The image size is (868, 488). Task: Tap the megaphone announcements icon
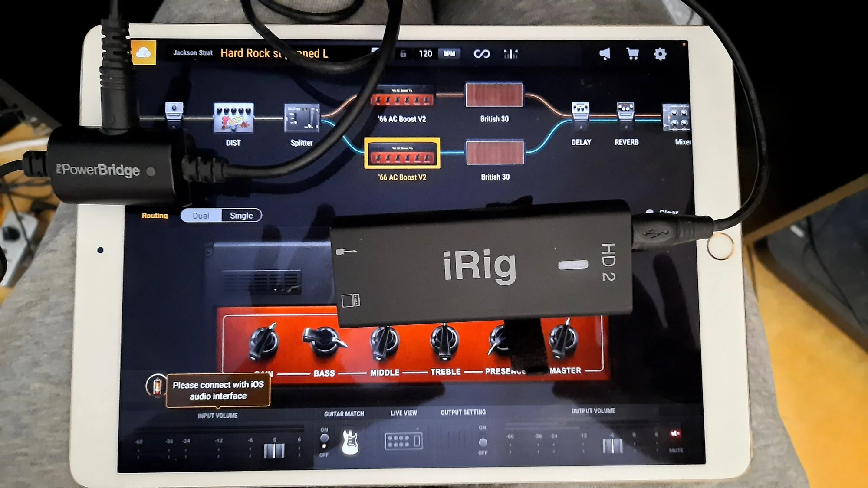click(605, 54)
